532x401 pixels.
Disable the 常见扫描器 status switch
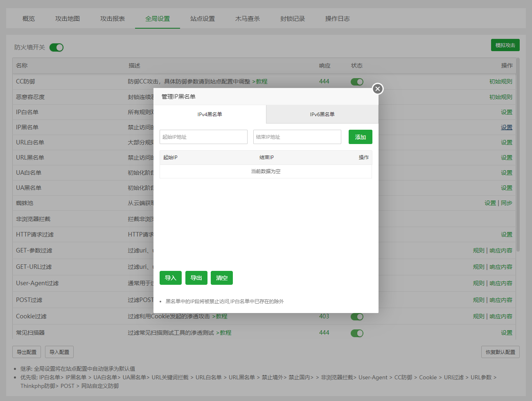tap(357, 333)
